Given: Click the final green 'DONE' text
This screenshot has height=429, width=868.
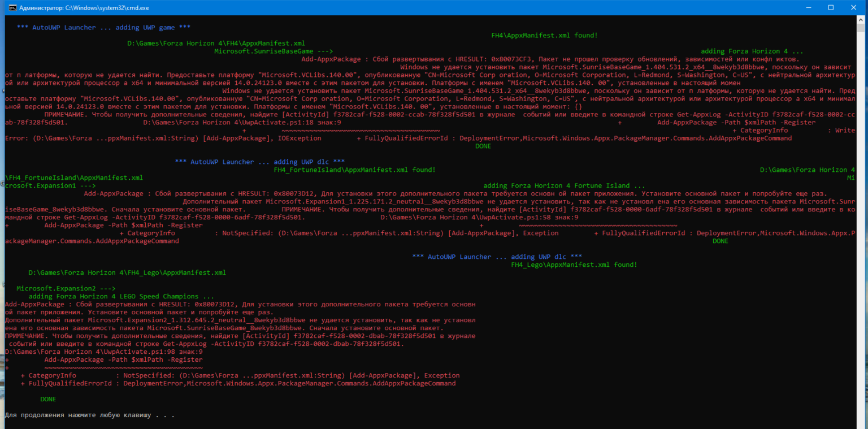Looking at the screenshot, I should click(48, 399).
